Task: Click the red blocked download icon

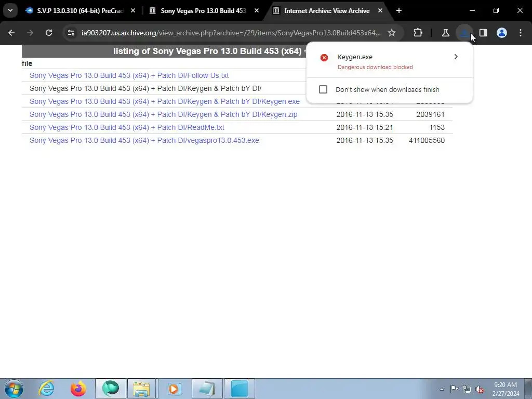Action: click(324, 58)
